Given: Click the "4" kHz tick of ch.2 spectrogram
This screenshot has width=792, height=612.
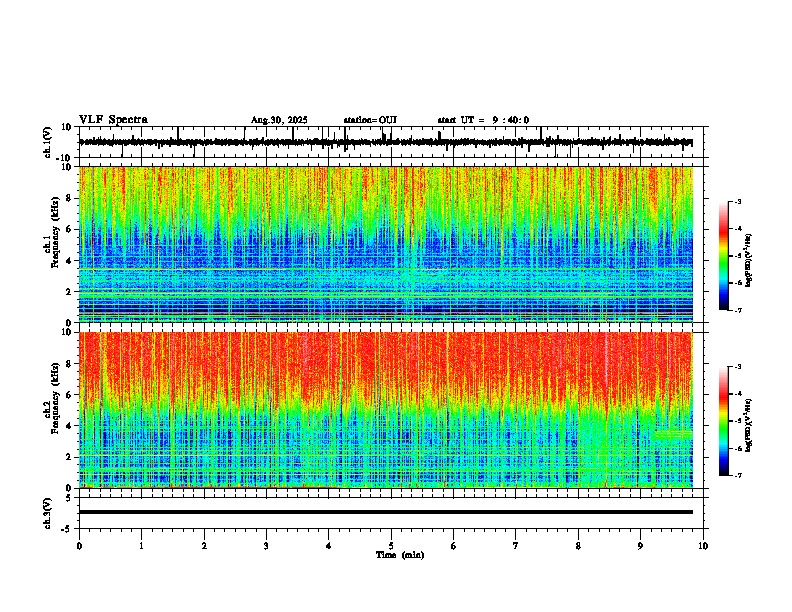Looking at the screenshot, I should (69, 427).
